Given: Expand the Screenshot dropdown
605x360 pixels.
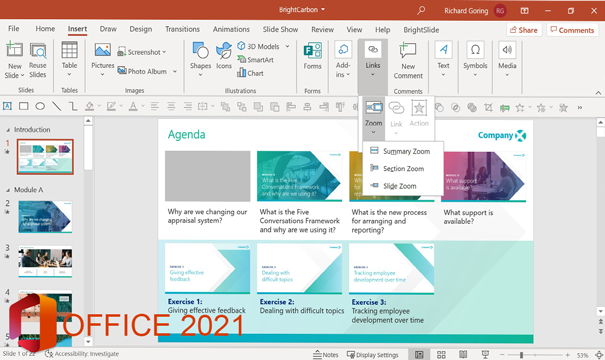Looking at the screenshot, I should [x=164, y=52].
